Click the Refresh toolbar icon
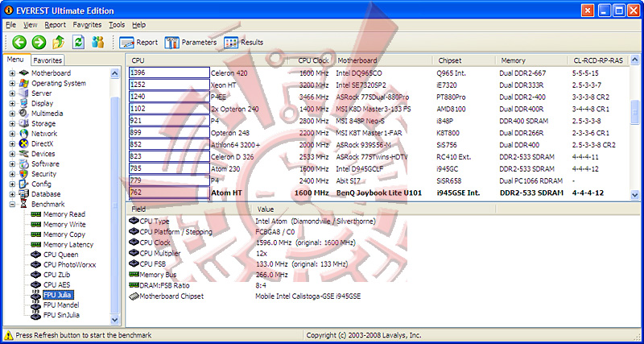 (x=78, y=42)
